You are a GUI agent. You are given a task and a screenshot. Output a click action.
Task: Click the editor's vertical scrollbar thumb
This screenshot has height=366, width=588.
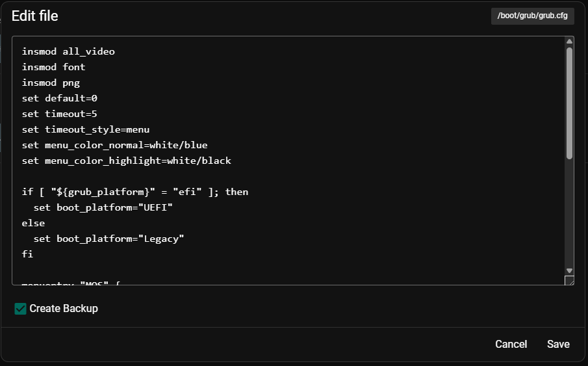[569, 103]
